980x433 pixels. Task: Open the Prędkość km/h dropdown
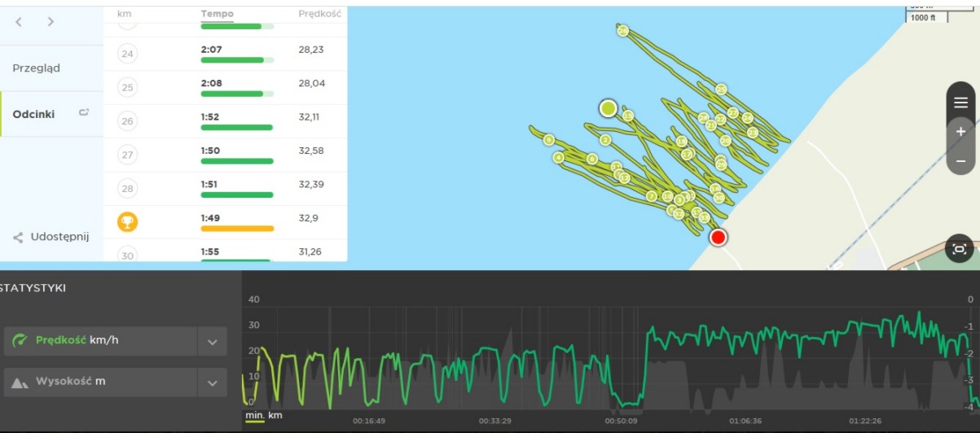[213, 341]
